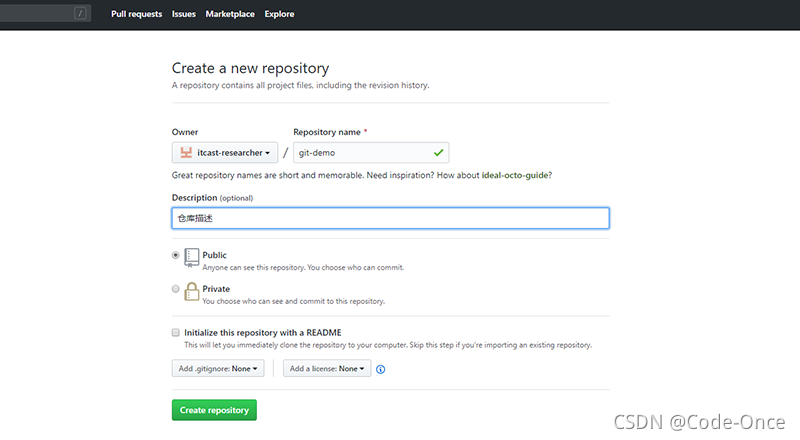Select the Public radio button

point(176,255)
